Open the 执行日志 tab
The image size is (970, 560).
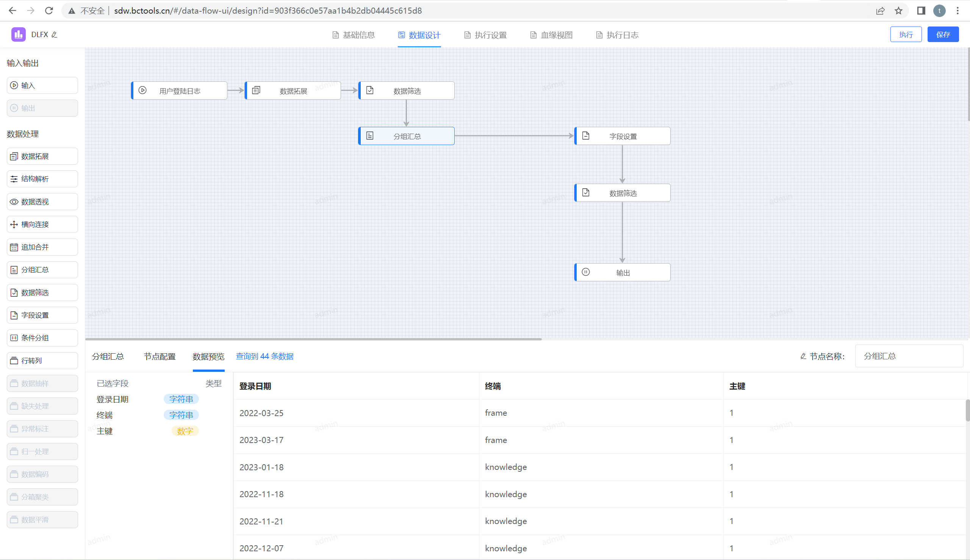click(x=617, y=35)
